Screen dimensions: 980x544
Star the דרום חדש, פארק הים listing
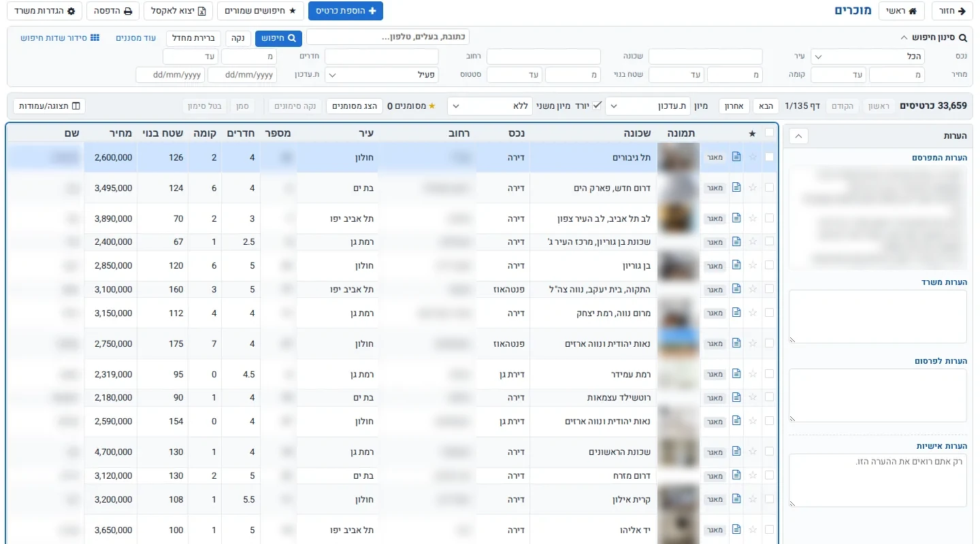pos(752,188)
